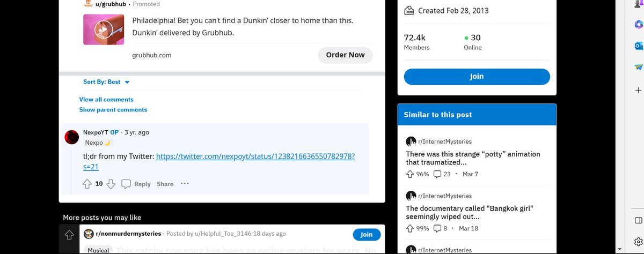Toggle the browser sidebar layout icon

pyautogui.click(x=638, y=221)
